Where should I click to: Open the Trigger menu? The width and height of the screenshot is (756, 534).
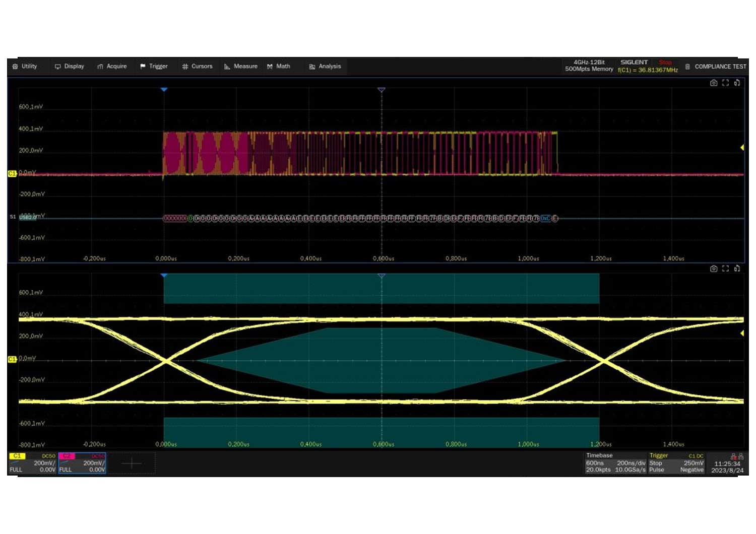point(154,66)
